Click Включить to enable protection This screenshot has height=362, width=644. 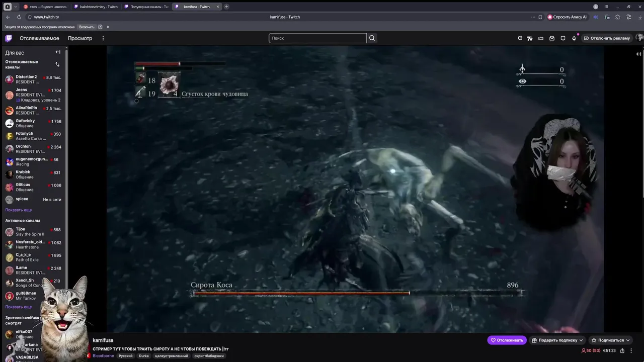pyautogui.click(x=87, y=27)
